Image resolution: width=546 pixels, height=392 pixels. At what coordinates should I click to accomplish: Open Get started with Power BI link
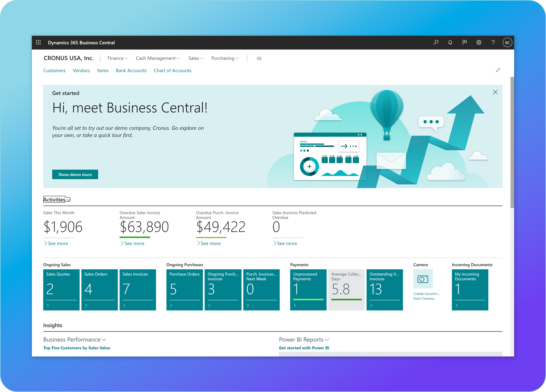coord(304,348)
